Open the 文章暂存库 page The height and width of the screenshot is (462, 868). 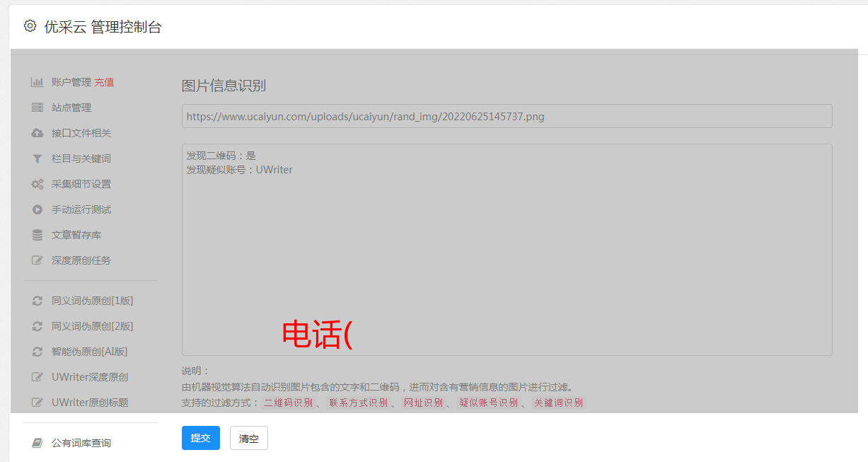[x=76, y=235]
